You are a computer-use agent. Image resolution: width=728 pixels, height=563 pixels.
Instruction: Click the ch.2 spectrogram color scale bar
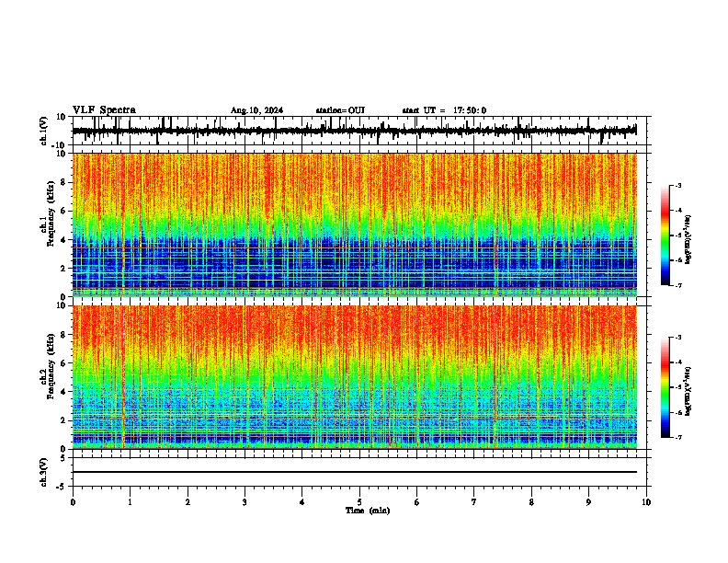point(665,387)
